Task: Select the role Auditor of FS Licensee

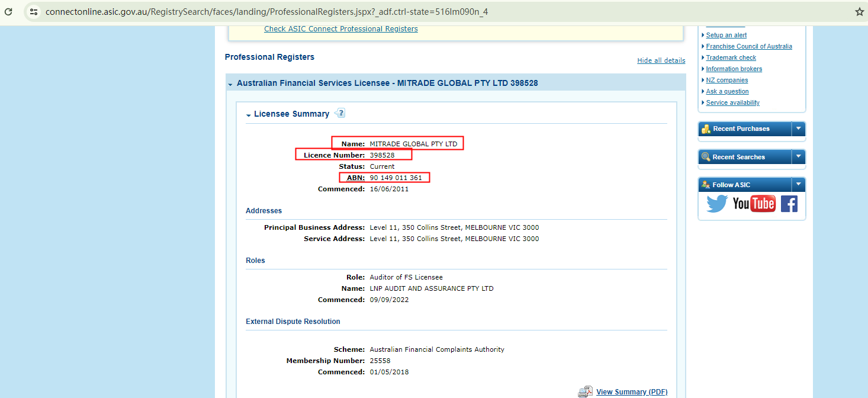Action: click(x=406, y=277)
